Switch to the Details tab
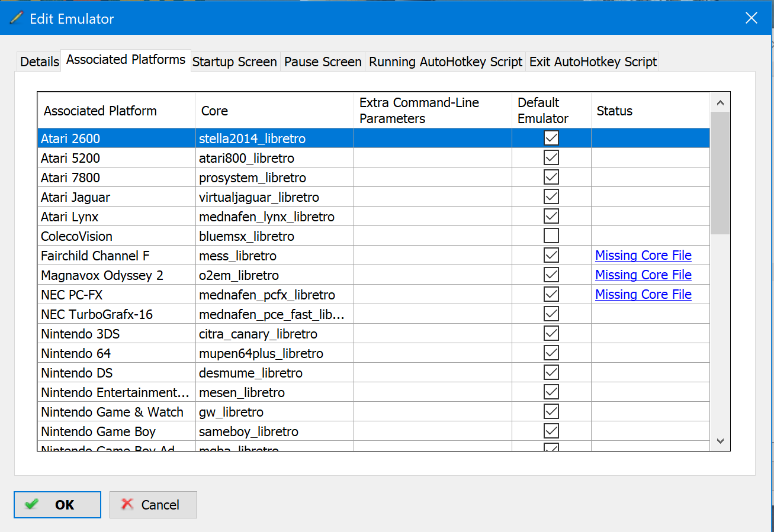Screen dimensions: 774x532 [40, 62]
